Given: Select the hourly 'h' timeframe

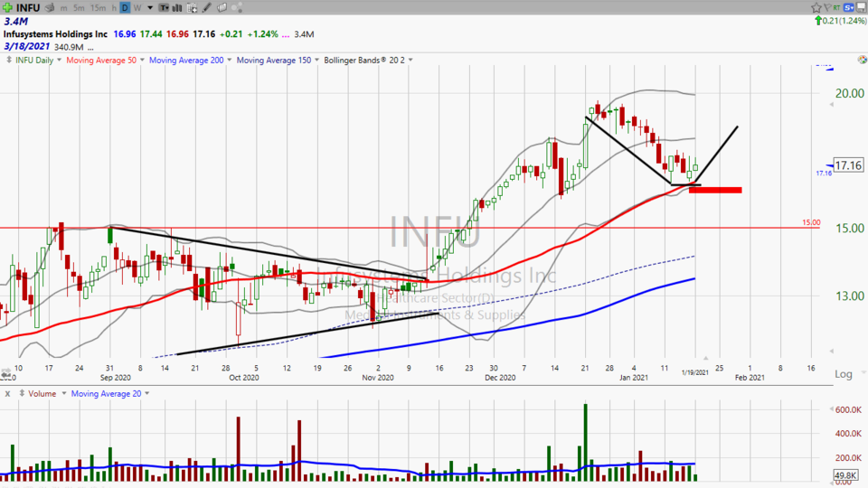Looking at the screenshot, I should (x=114, y=8).
